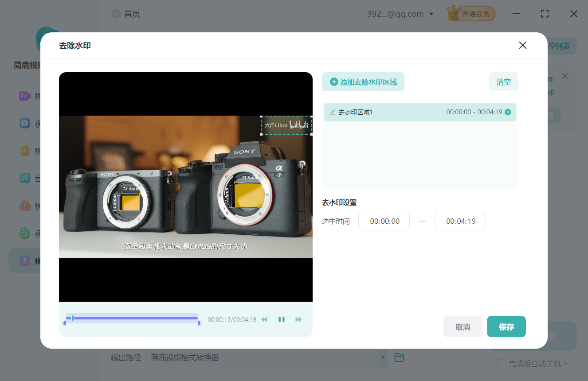The height and width of the screenshot is (381, 588).
Task: Click 取消 to cancel the dialog
Action: 463,327
